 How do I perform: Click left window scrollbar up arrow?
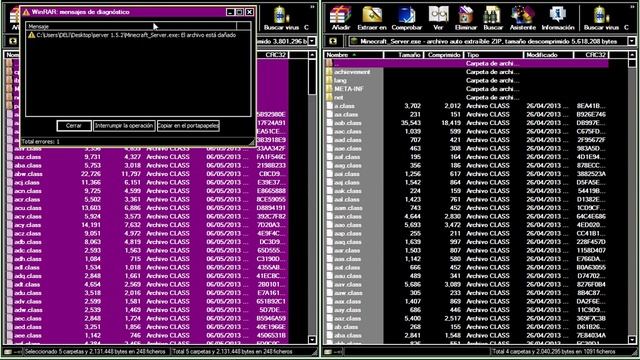pos(312,55)
